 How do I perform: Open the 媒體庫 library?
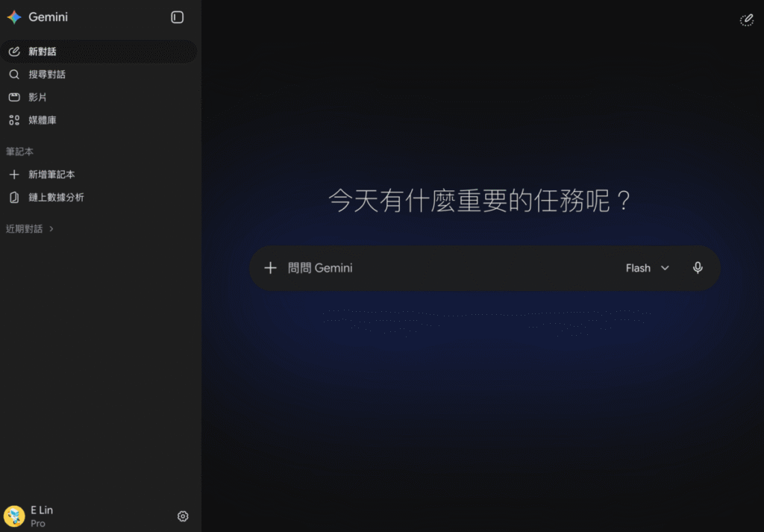click(x=99, y=120)
